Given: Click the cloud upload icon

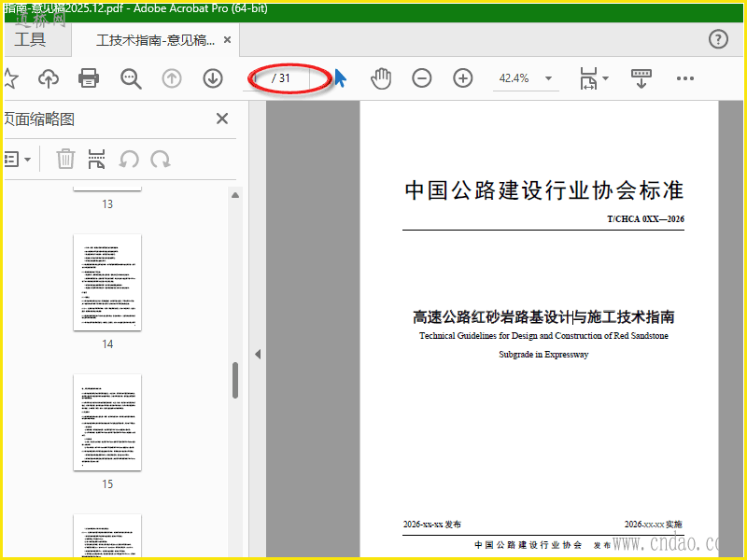Looking at the screenshot, I should coord(49,78).
